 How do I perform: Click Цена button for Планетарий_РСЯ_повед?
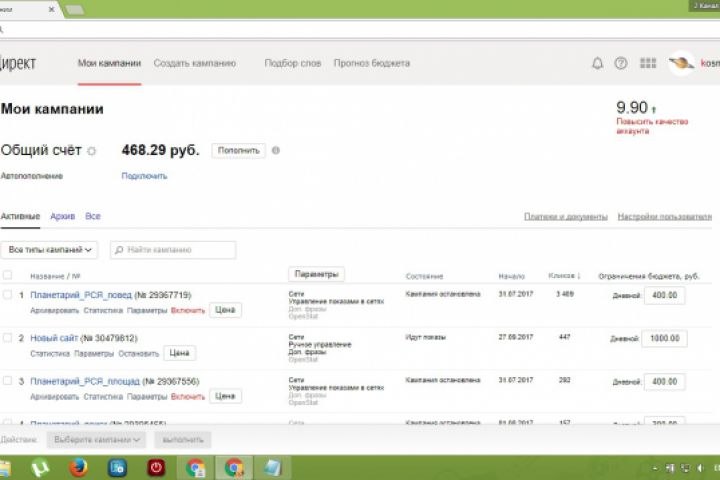coord(225,310)
